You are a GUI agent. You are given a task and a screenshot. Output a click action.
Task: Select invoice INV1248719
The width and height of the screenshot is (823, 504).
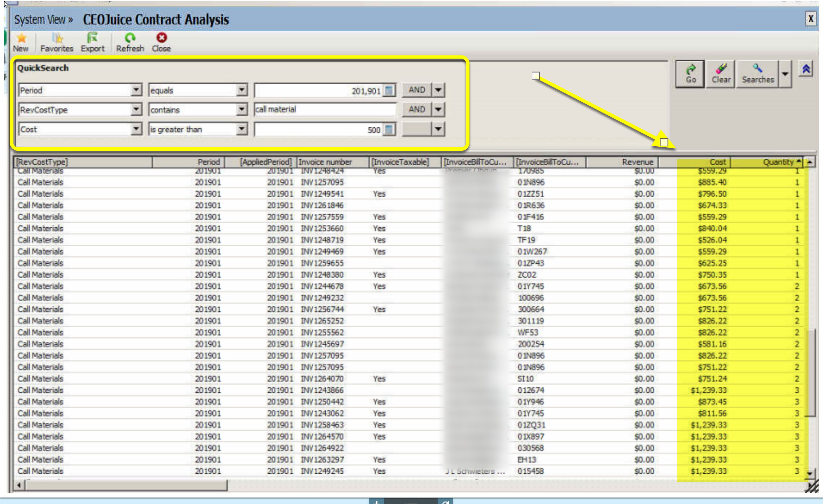click(x=322, y=240)
